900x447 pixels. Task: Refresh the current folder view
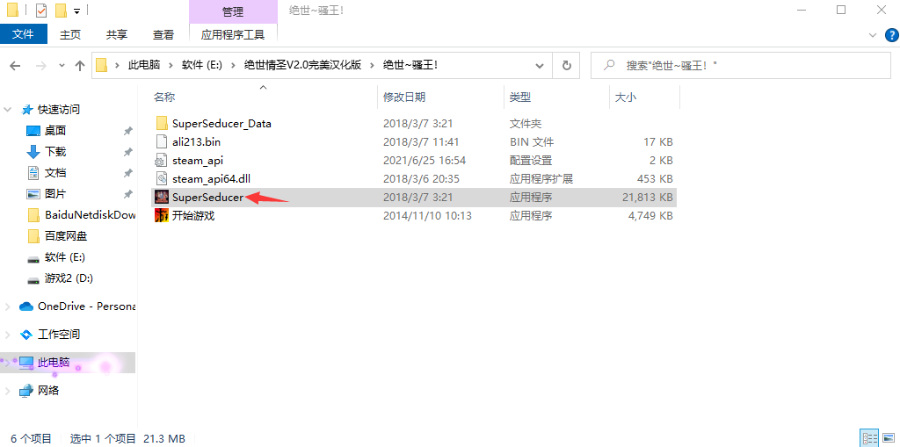tap(567, 65)
